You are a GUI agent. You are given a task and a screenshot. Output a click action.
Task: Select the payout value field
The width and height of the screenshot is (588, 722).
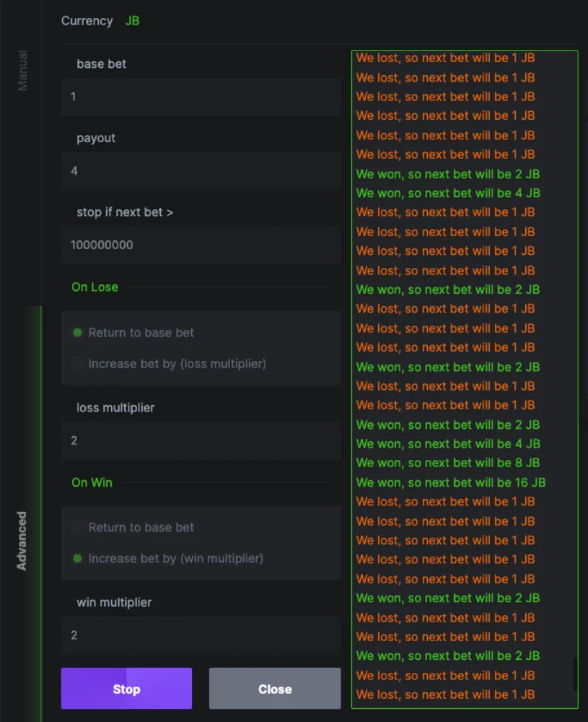click(200, 171)
